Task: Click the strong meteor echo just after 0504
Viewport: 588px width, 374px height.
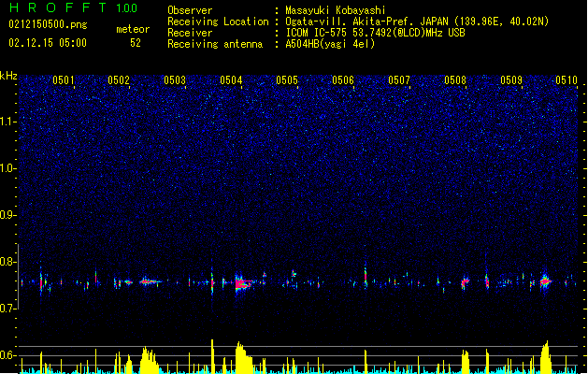Action: [x=243, y=283]
